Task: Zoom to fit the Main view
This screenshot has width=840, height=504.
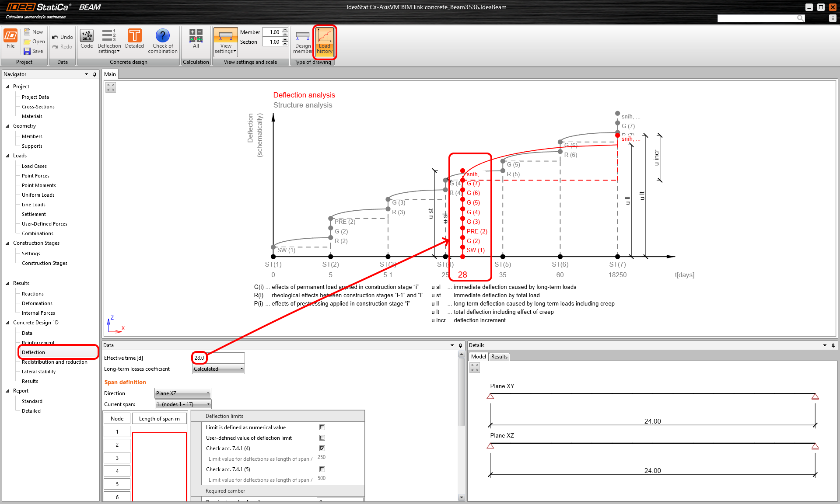Action: (111, 87)
